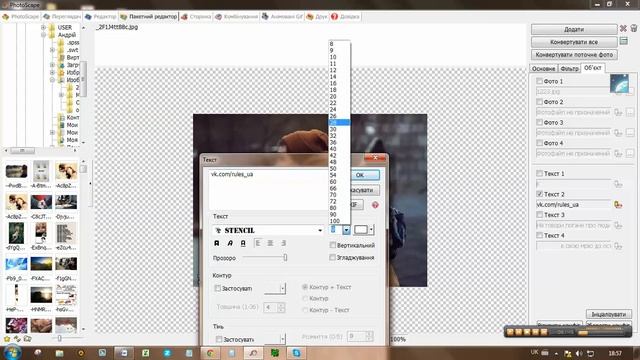Confirm the Текст dialog with OK

[x=360, y=175]
